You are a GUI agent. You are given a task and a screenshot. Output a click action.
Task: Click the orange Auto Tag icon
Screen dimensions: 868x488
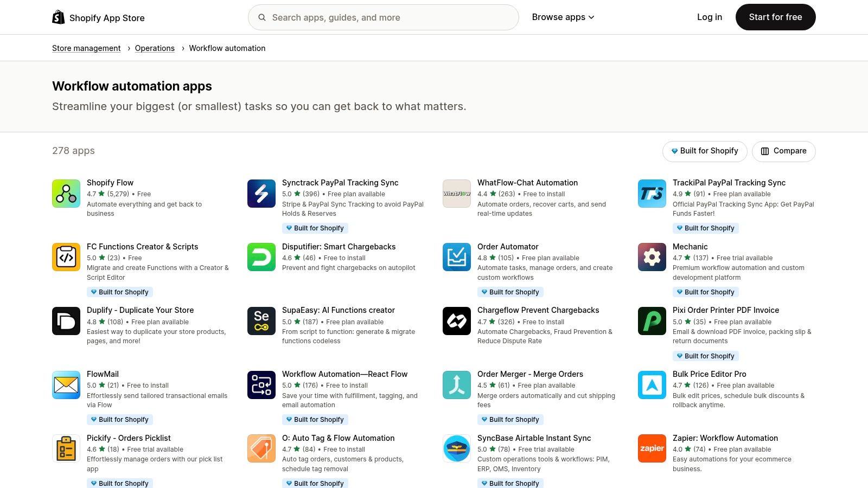[261, 448]
